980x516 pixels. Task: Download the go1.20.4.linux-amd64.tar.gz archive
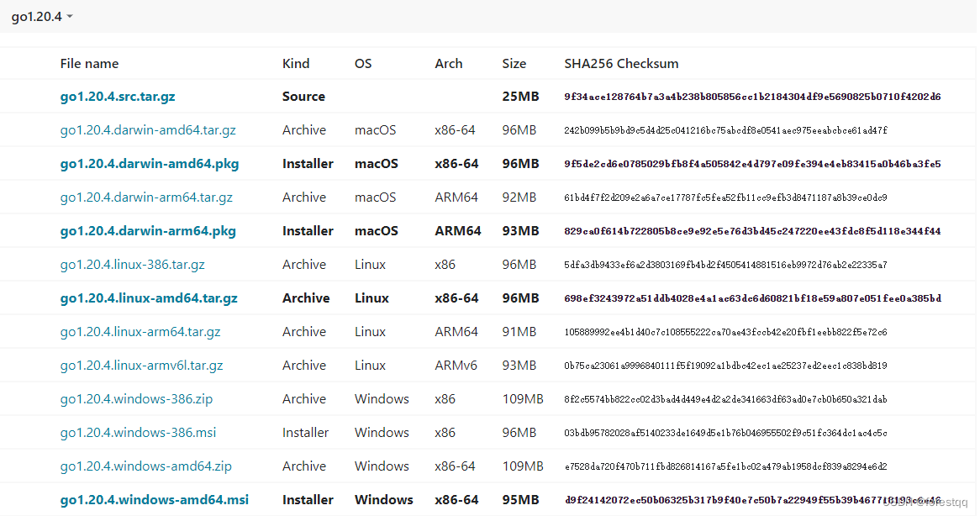click(149, 297)
